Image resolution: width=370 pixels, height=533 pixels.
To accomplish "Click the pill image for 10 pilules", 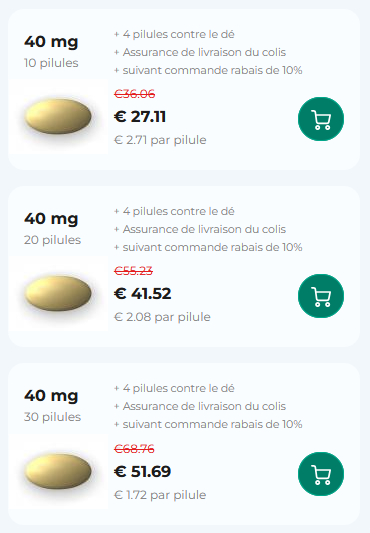I will [58, 116].
